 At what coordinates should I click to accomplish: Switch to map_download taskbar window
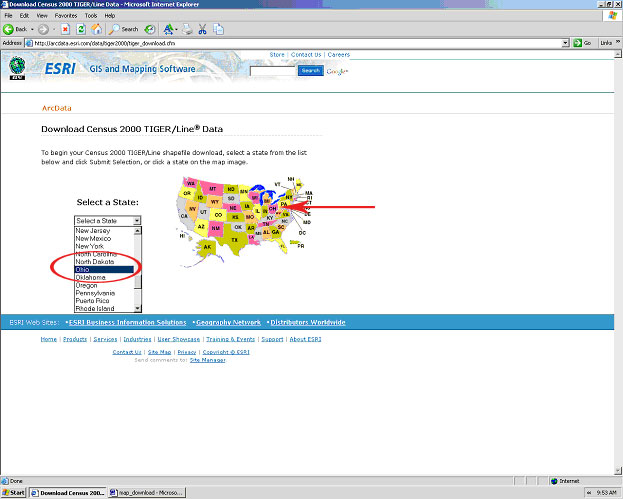(146, 493)
